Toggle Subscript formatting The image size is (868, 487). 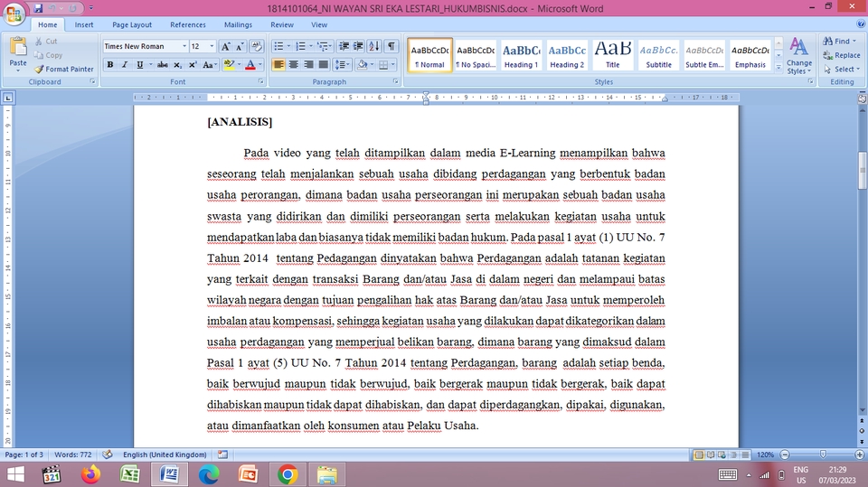177,65
